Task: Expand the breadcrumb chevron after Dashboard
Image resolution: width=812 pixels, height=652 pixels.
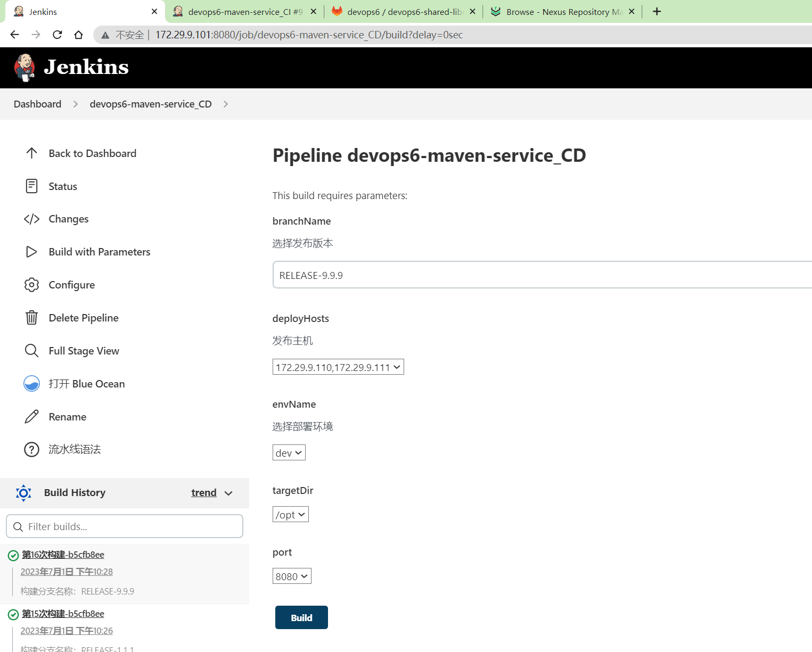Action: click(76, 104)
